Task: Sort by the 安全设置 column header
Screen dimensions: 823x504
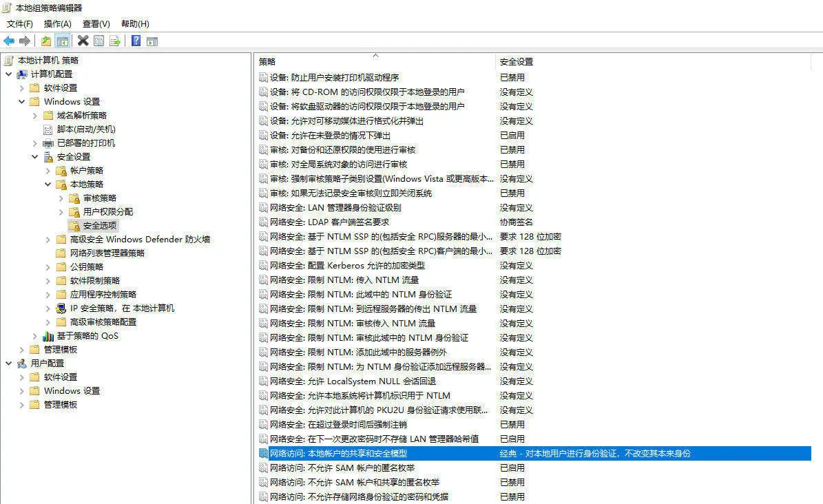Action: [x=517, y=62]
